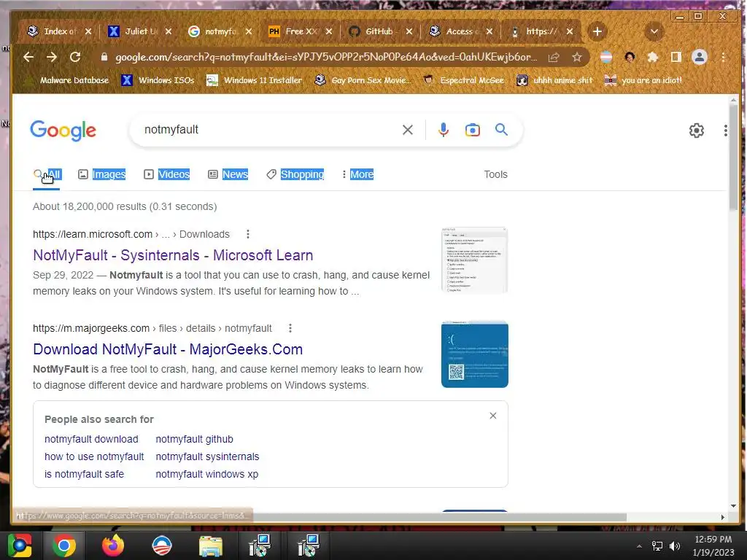Click the address bar URL
The width and height of the screenshot is (747, 560).
click(x=326, y=57)
